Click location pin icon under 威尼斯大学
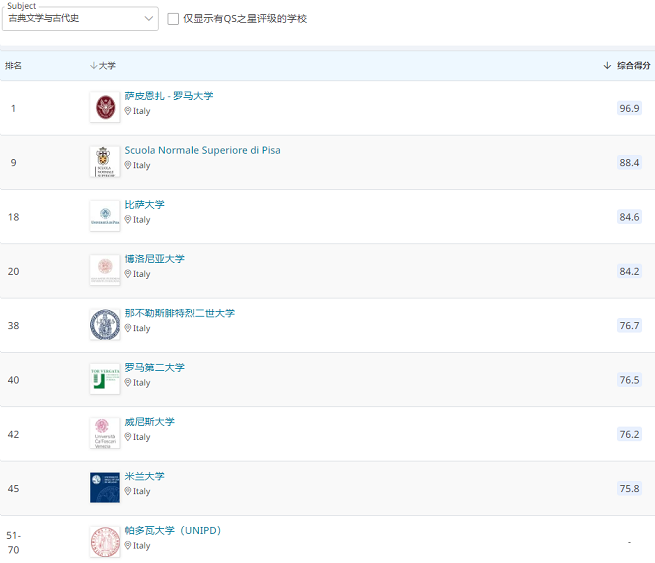The height and width of the screenshot is (563, 655). tap(128, 436)
